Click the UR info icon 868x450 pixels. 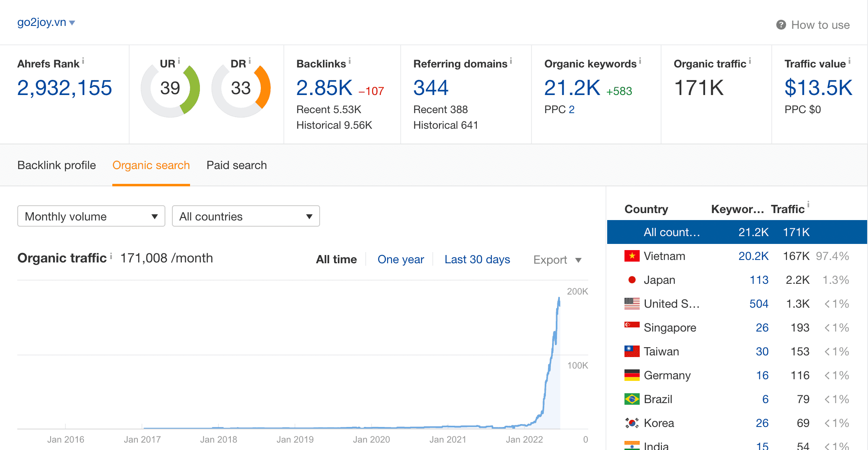pos(179,61)
